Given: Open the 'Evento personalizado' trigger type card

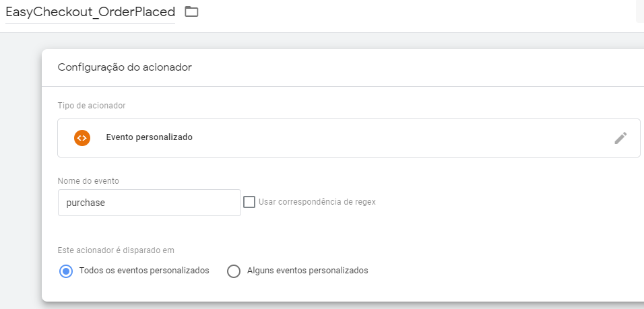Looking at the screenshot, I should tap(349, 138).
